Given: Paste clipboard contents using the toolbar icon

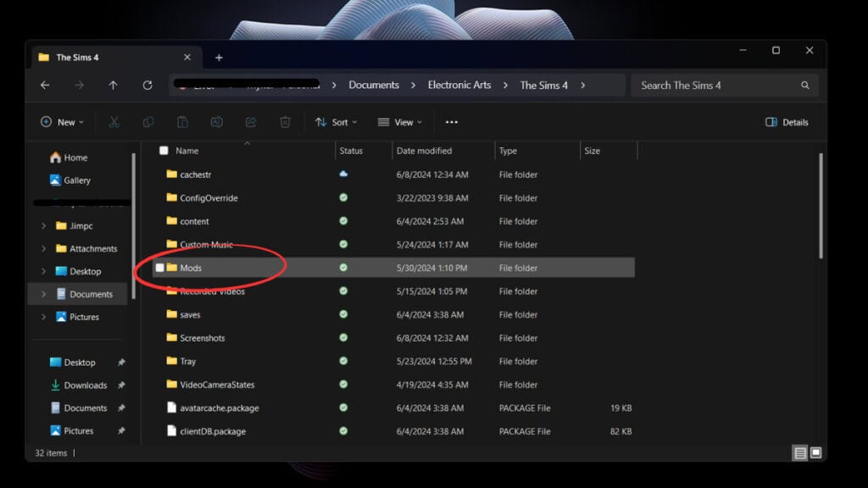Looking at the screenshot, I should click(182, 122).
